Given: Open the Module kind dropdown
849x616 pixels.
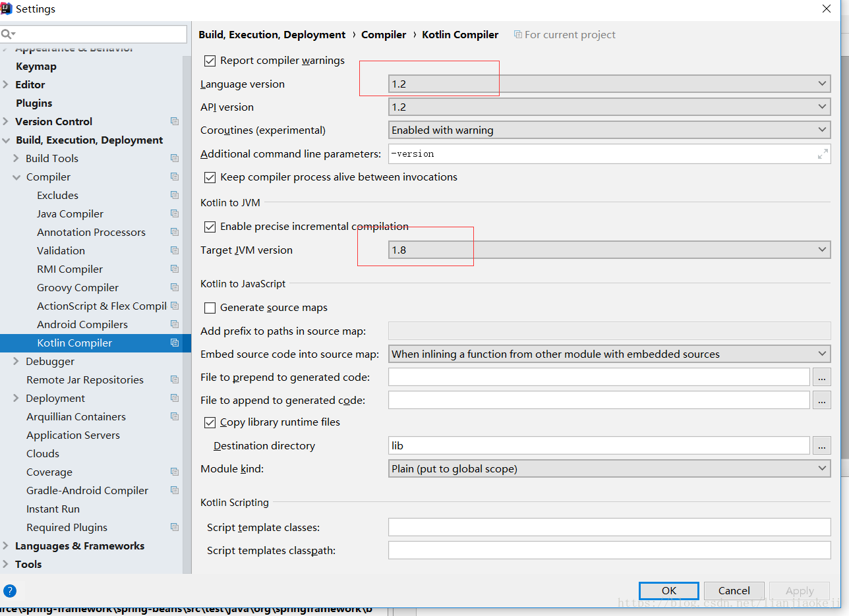Looking at the screenshot, I should pyautogui.click(x=610, y=468).
